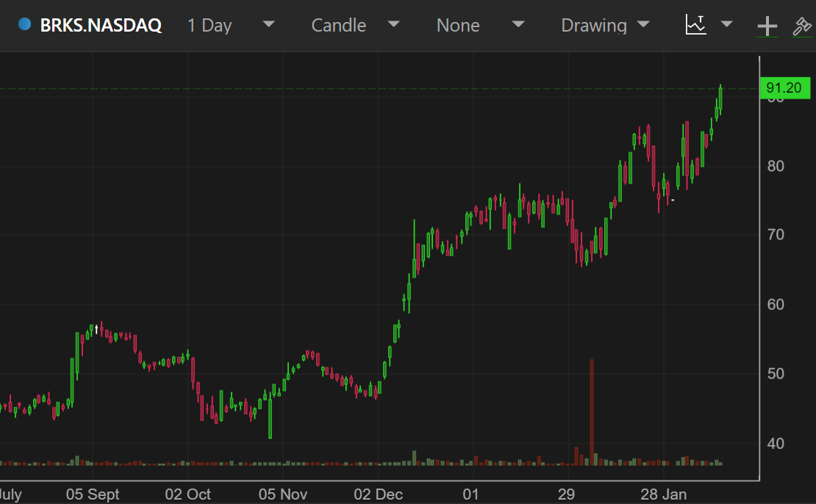Click the white arrow marker on the September candle
Image resolution: width=816 pixels, height=504 pixels.
tap(96, 329)
